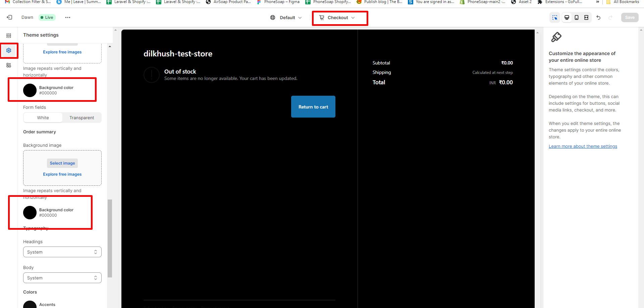Click the 'Theme settings' panel title
Screen dimensions: 644x308
click(41, 35)
